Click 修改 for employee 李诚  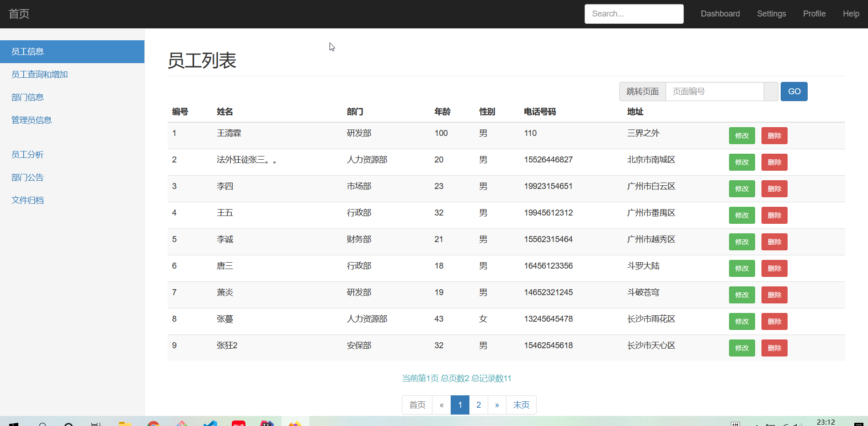click(742, 242)
